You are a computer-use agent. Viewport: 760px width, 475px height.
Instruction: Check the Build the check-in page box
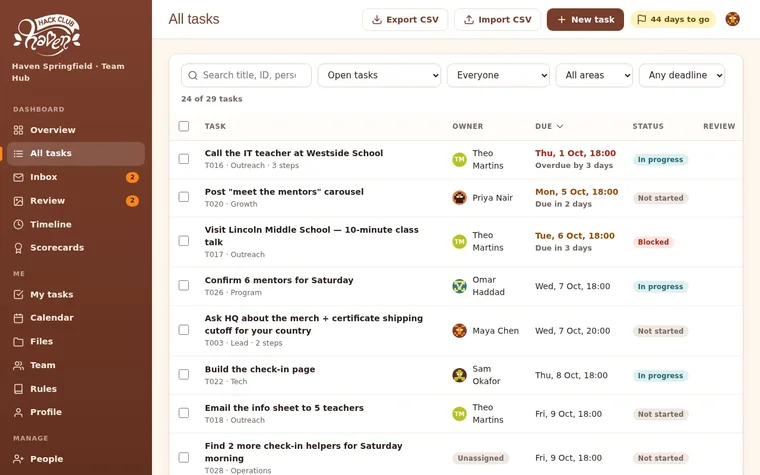(184, 375)
